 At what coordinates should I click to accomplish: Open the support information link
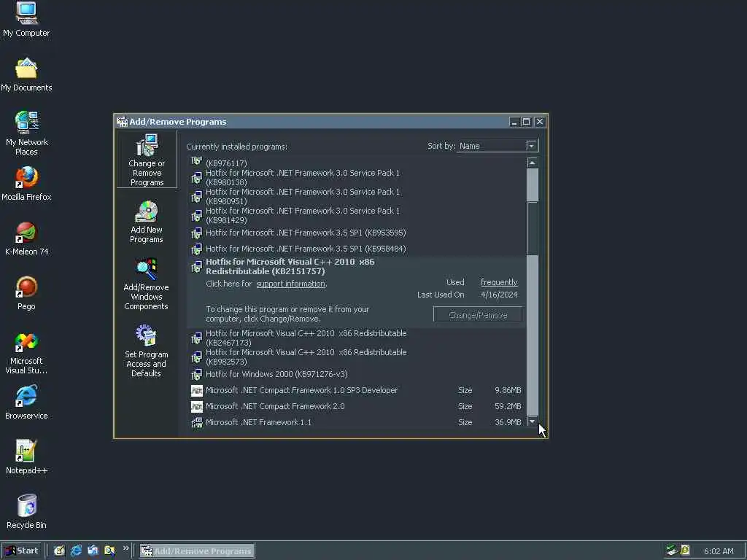[x=290, y=284]
